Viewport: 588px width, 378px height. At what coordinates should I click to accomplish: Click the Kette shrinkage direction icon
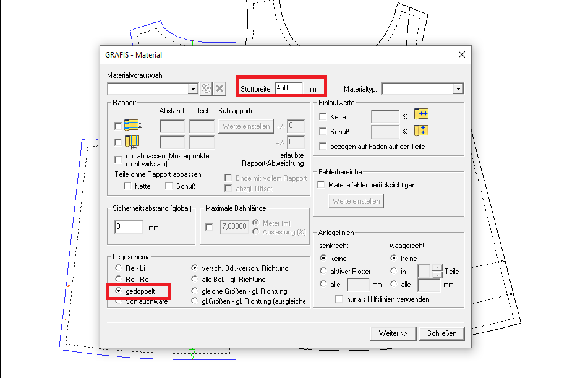point(422,114)
